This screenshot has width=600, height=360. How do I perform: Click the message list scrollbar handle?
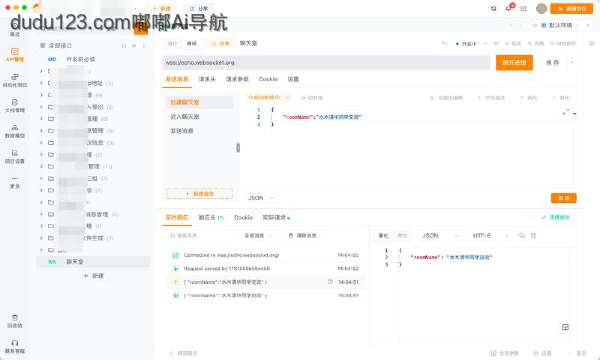(238, 147)
